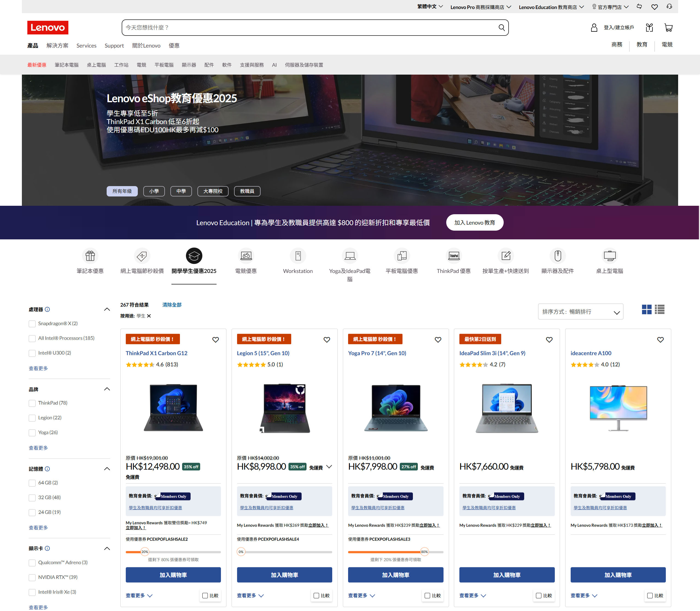Open the IdeaPad Slim 3i product title link
This screenshot has width=700, height=611.
click(x=492, y=353)
